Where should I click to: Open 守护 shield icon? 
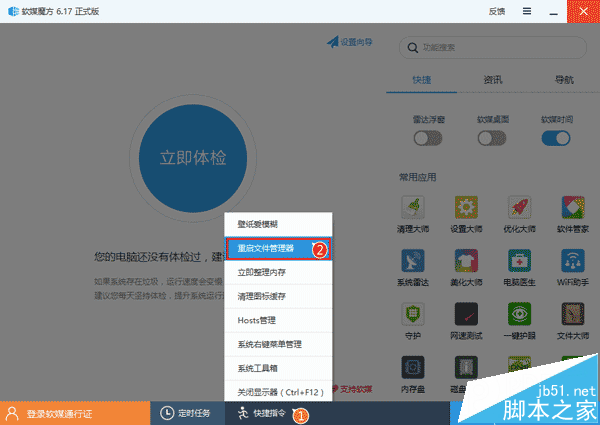(412, 314)
